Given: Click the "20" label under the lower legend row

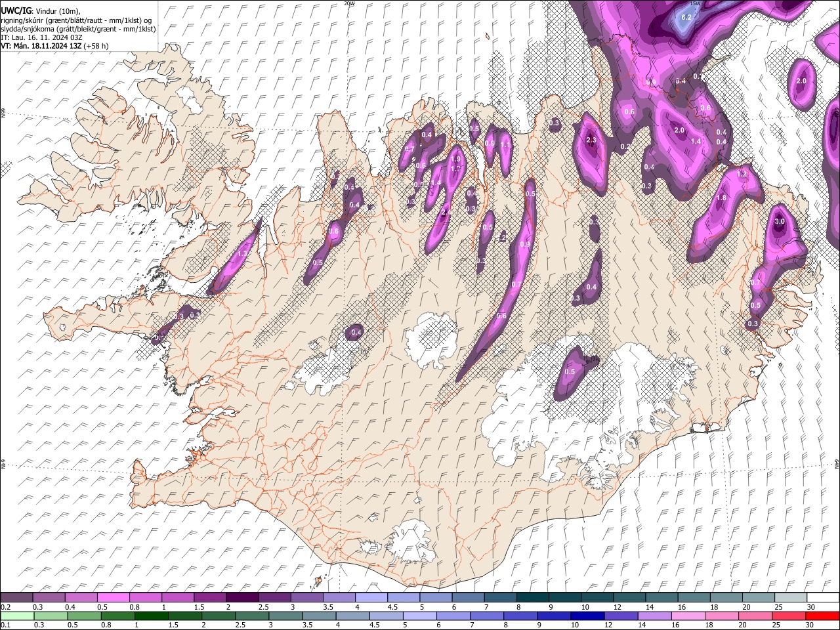Looking at the screenshot, I should [747, 625].
